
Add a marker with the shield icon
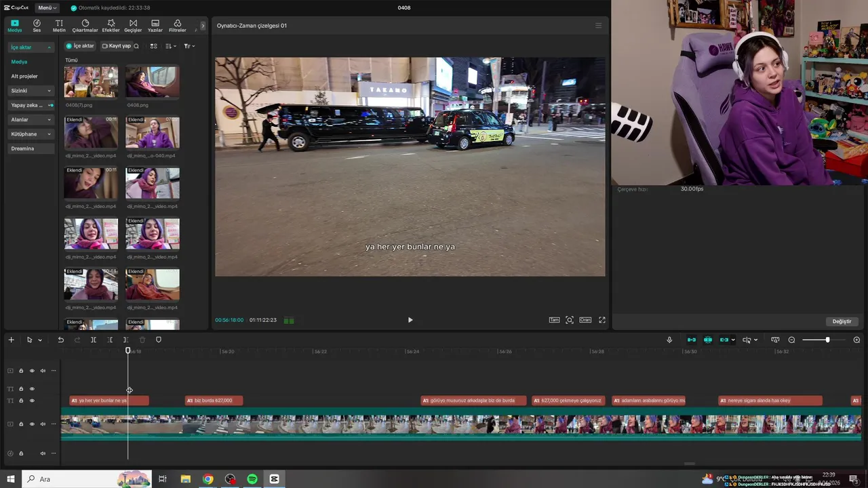(x=159, y=340)
